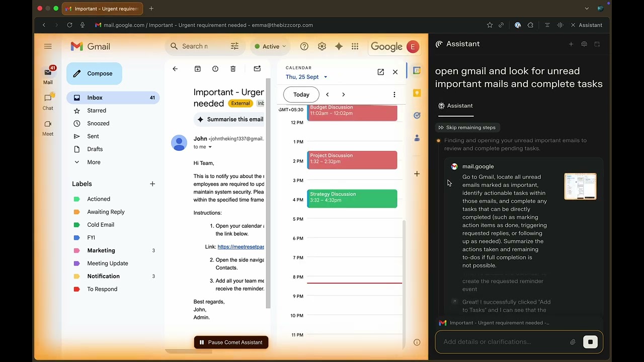Expand recipient details 'to me' arrow
This screenshot has width=644, height=362.
tap(210, 147)
